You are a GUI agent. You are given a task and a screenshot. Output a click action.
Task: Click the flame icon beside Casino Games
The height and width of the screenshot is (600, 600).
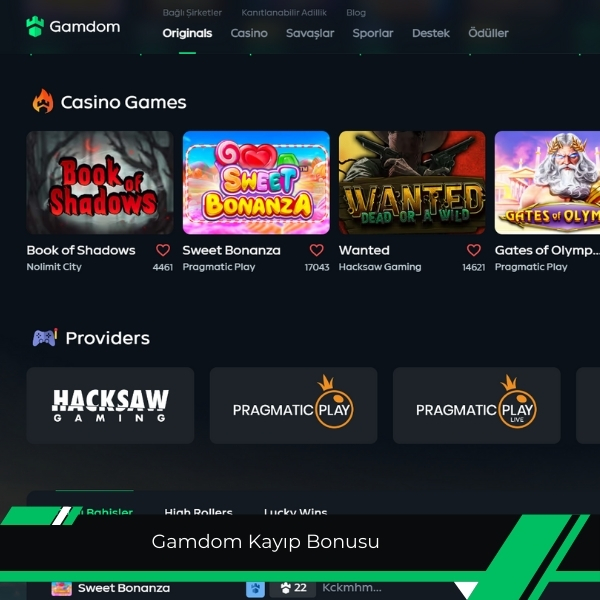(43, 101)
